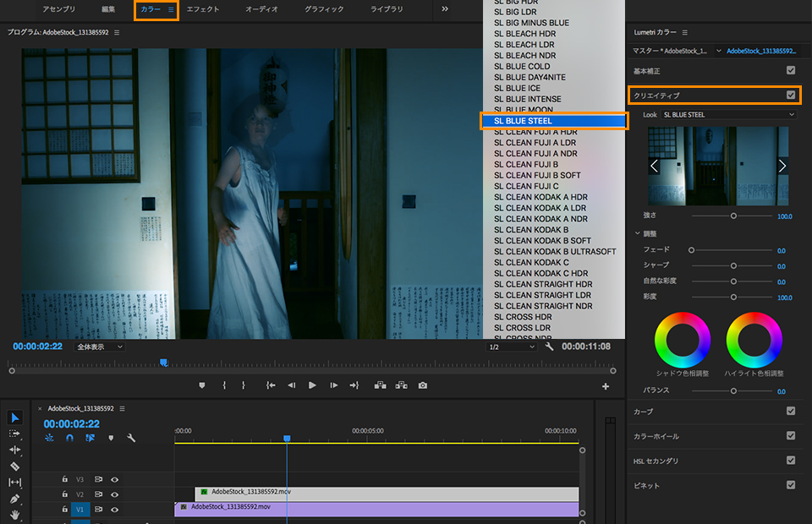812x524 pixels.
Task: Switch to the Libraries workspace
Action: click(x=387, y=9)
